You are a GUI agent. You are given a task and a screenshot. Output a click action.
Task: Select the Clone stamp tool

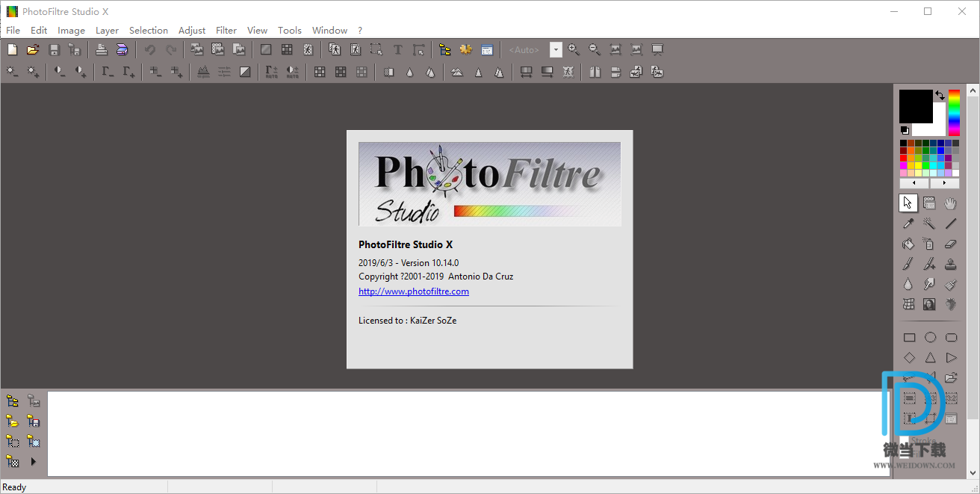click(x=951, y=264)
